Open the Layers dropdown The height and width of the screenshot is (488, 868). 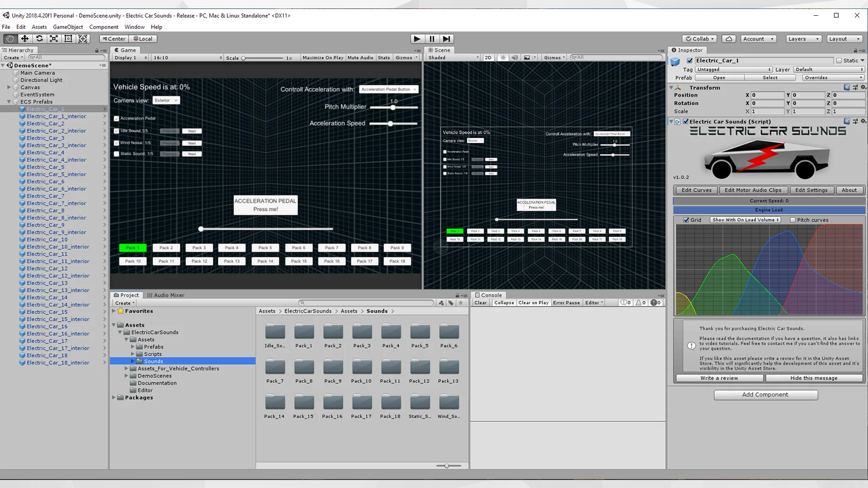(803, 39)
